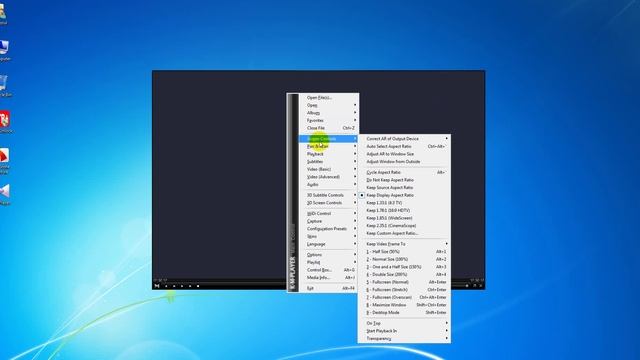Viewport: 640px width, 360px height.
Task: Open the Playlist submenu
Action: point(329,262)
